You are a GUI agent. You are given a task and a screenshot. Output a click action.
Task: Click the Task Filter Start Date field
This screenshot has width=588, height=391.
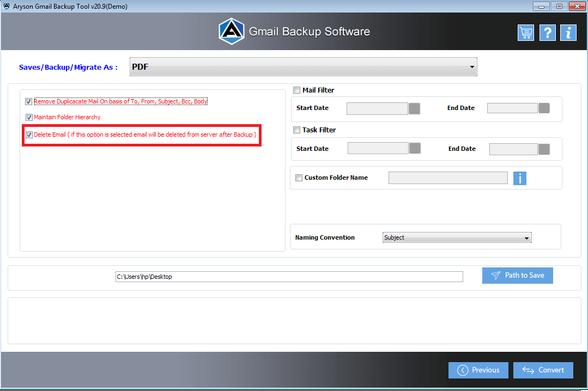pyautogui.click(x=378, y=148)
